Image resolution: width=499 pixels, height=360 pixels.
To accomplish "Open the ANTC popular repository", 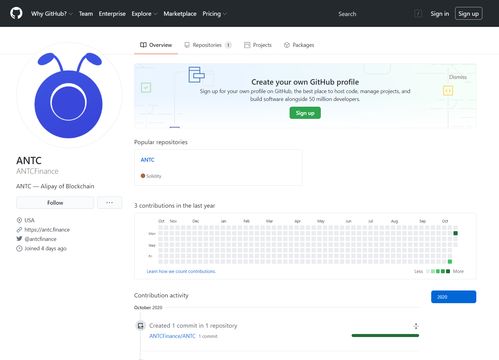I will click(147, 160).
